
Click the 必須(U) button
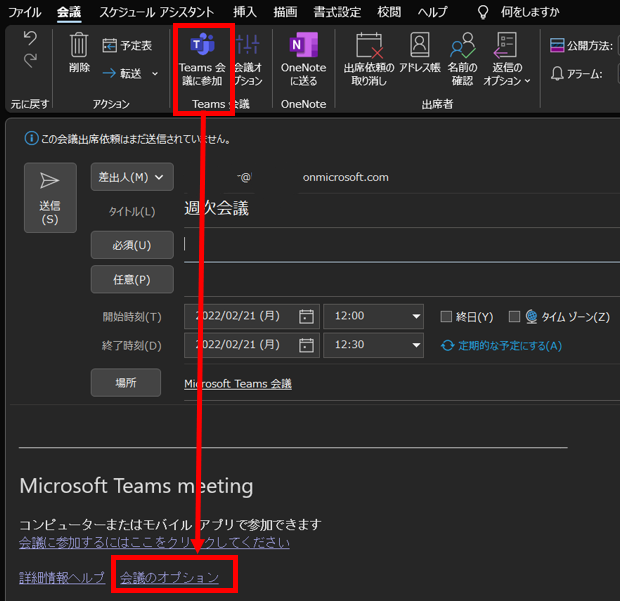132,245
